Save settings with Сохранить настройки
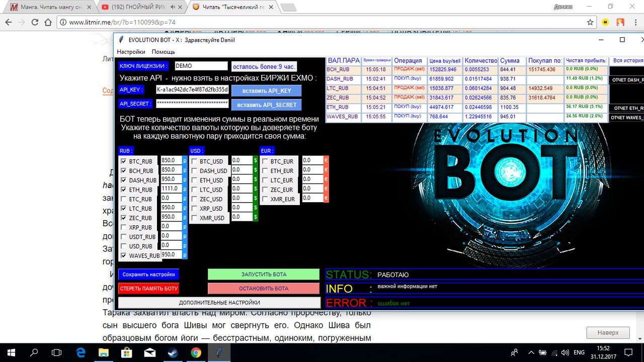 click(148, 275)
